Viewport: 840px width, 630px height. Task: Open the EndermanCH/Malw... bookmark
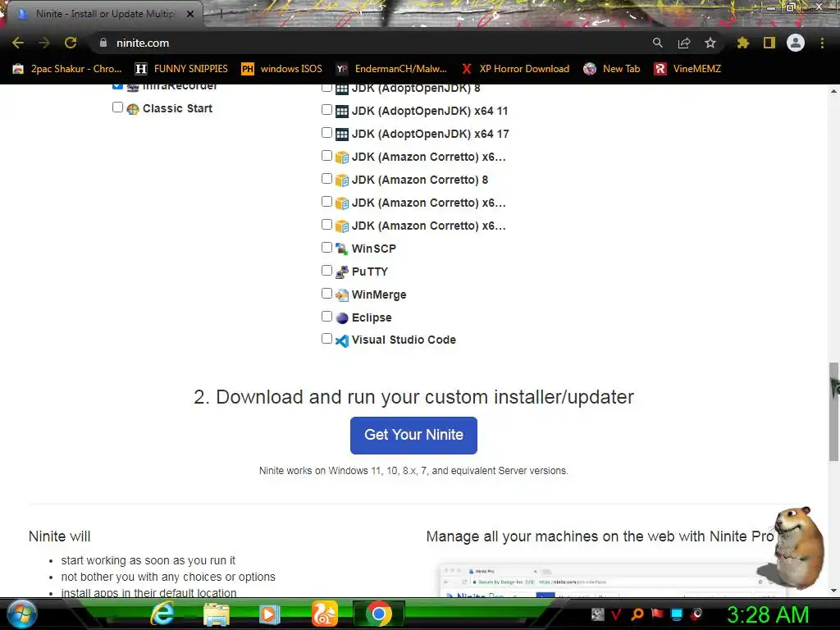pos(391,69)
